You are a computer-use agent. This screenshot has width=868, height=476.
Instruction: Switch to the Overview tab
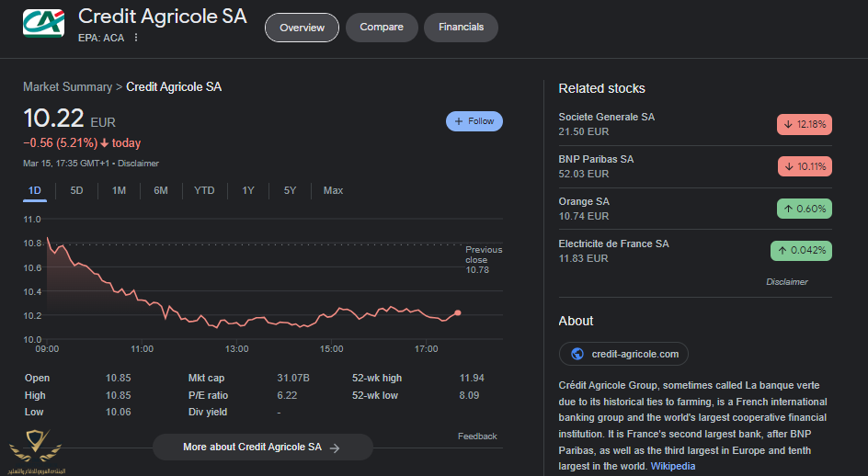302,28
